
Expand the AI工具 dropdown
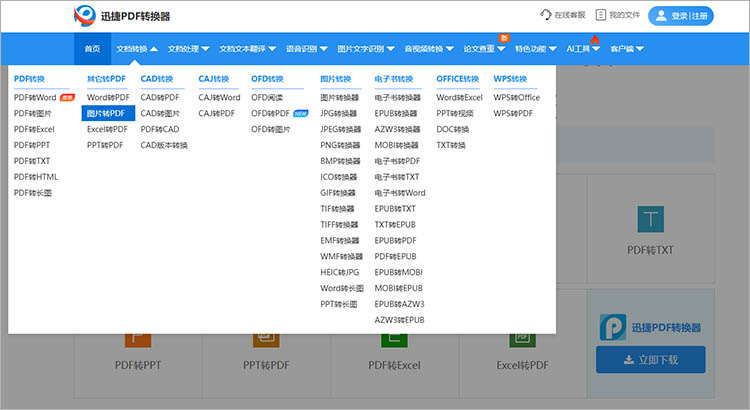point(583,49)
